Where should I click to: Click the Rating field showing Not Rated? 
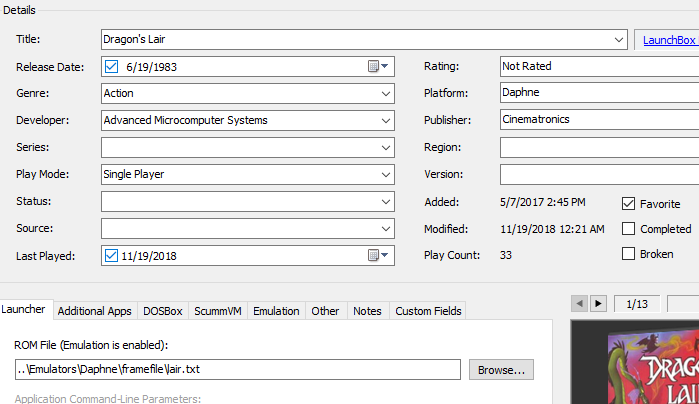[599, 66]
